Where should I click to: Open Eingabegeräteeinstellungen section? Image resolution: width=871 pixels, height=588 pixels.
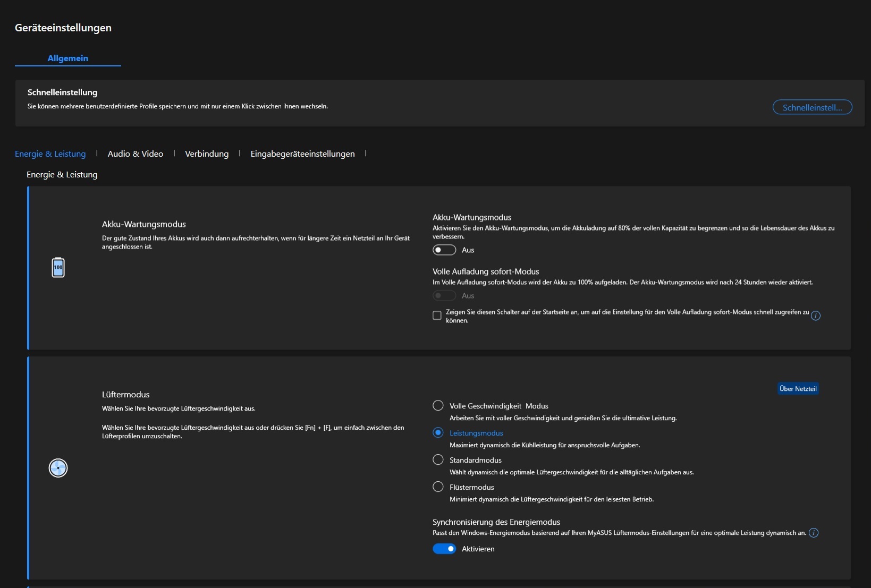302,154
